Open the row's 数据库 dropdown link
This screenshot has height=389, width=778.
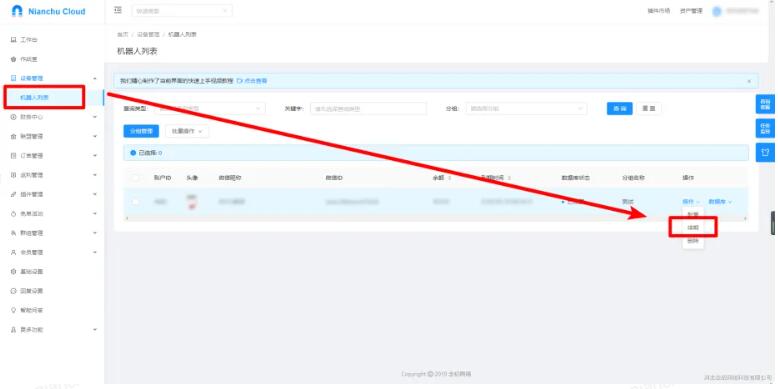(720, 201)
